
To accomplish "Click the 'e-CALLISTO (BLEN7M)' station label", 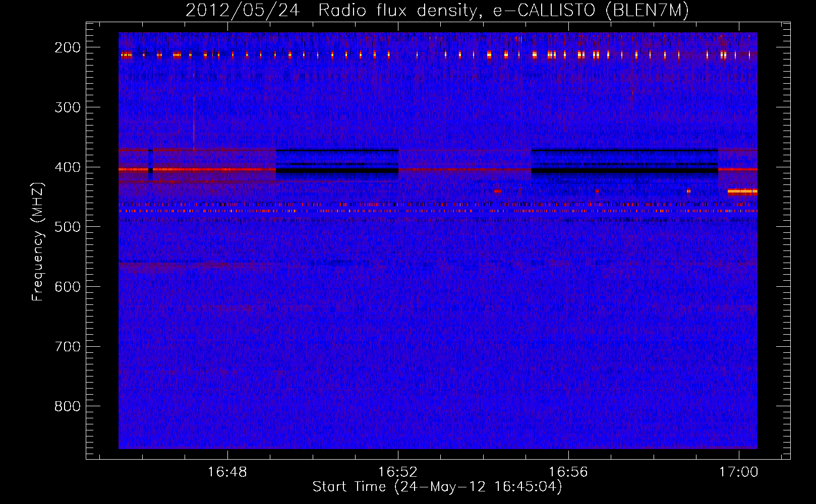I will coord(591,10).
